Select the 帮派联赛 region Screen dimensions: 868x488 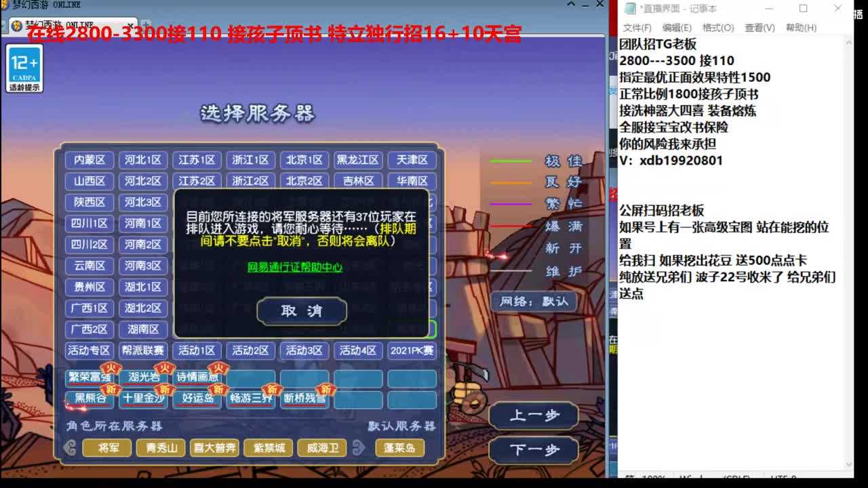[143, 350]
